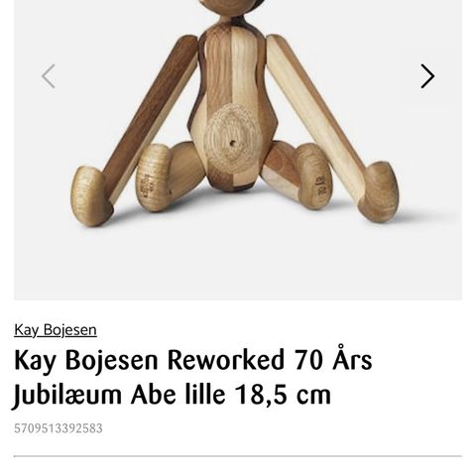Click the monkey's hand at far right

pos(380,191)
